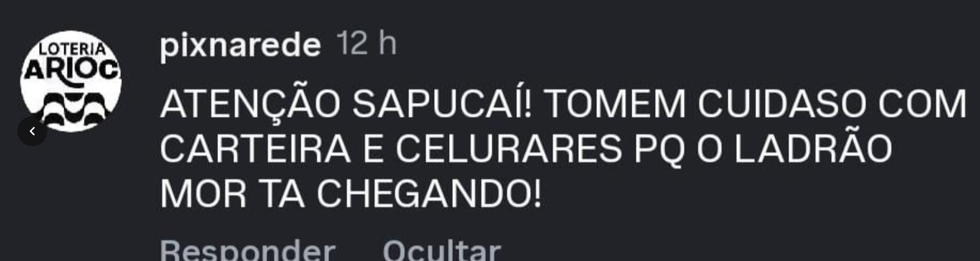The height and width of the screenshot is (261, 980).
Task: Click the ARIOC lettering in the profile picture
Action: coord(71,72)
